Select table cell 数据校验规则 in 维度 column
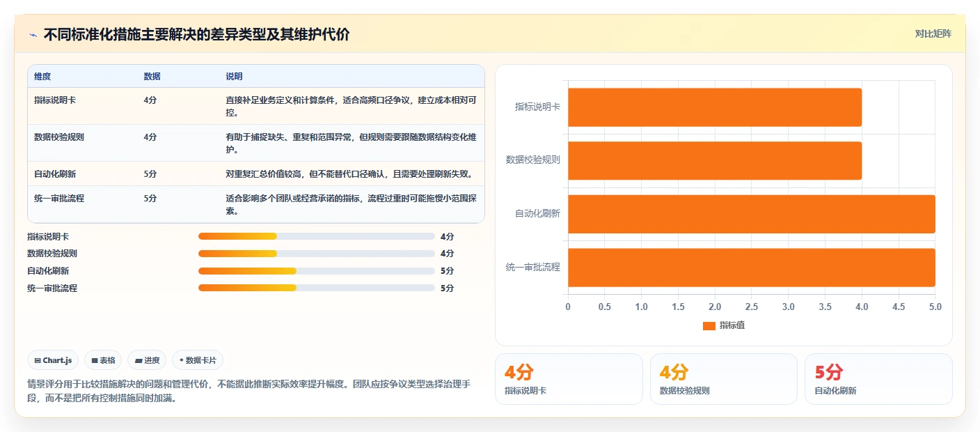The width and height of the screenshot is (980, 432). [x=59, y=137]
